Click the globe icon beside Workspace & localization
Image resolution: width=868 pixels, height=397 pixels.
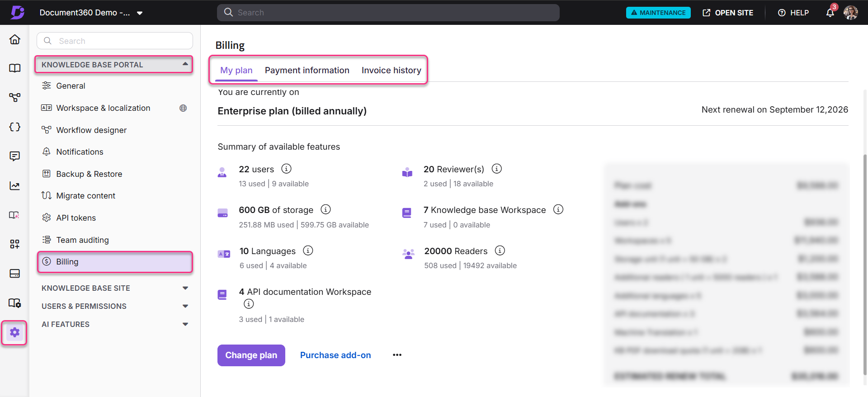[183, 108]
